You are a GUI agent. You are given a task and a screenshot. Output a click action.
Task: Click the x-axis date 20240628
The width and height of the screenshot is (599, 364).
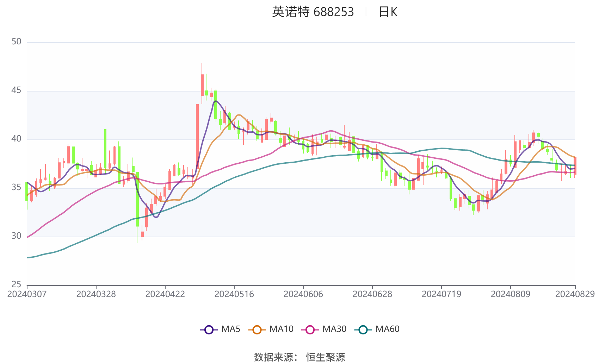click(x=372, y=294)
